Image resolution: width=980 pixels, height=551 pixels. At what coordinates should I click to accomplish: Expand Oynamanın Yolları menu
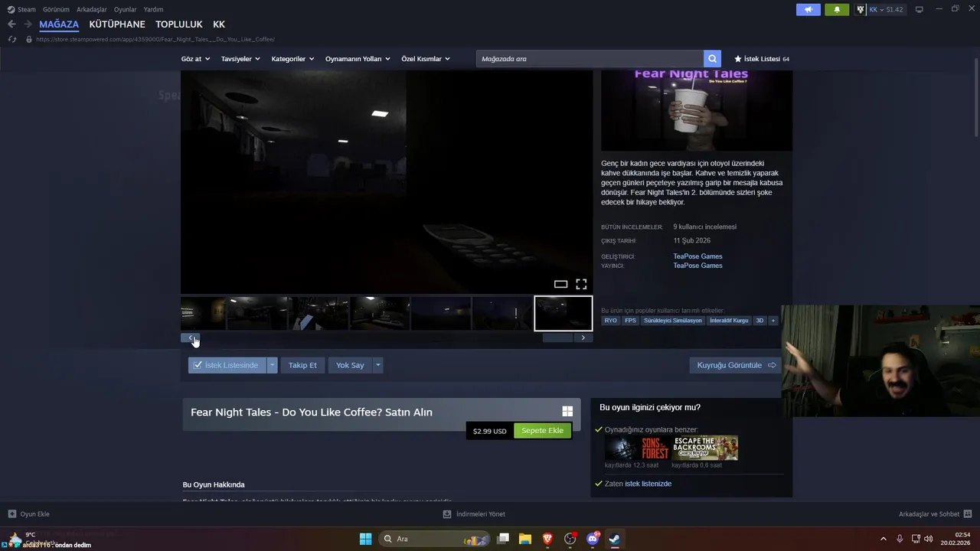(358, 59)
